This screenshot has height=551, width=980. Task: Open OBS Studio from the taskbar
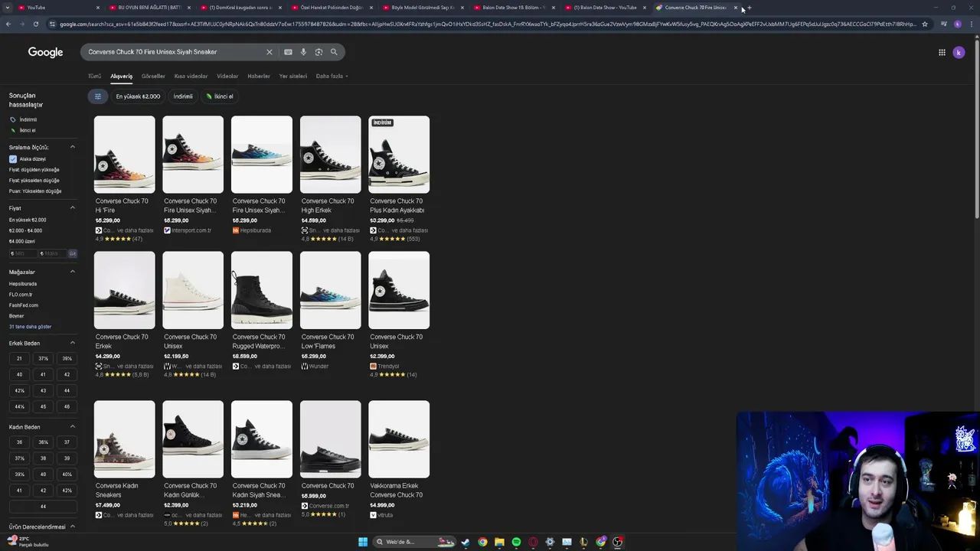point(617,542)
